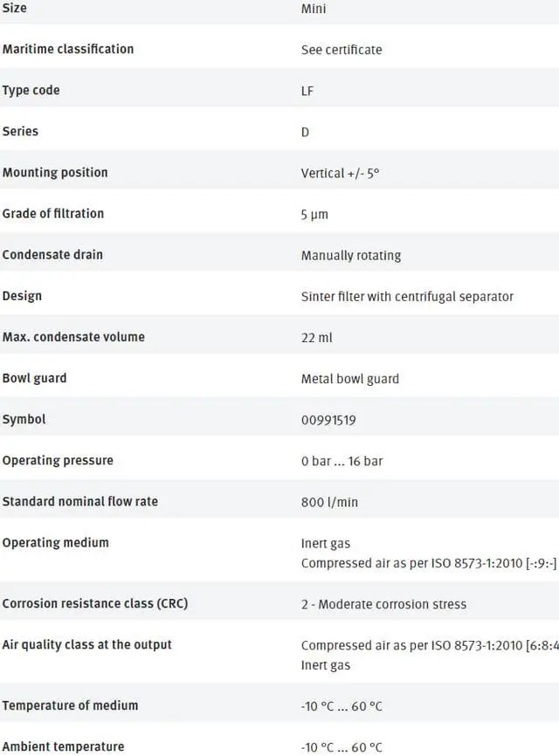The image size is (559, 756).
Task: Click the "See certificate" maritime classification value
Action: 342,50
